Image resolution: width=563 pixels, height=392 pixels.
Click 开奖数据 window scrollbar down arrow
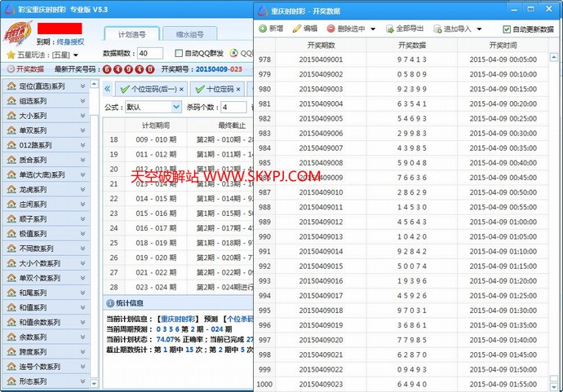click(x=554, y=386)
